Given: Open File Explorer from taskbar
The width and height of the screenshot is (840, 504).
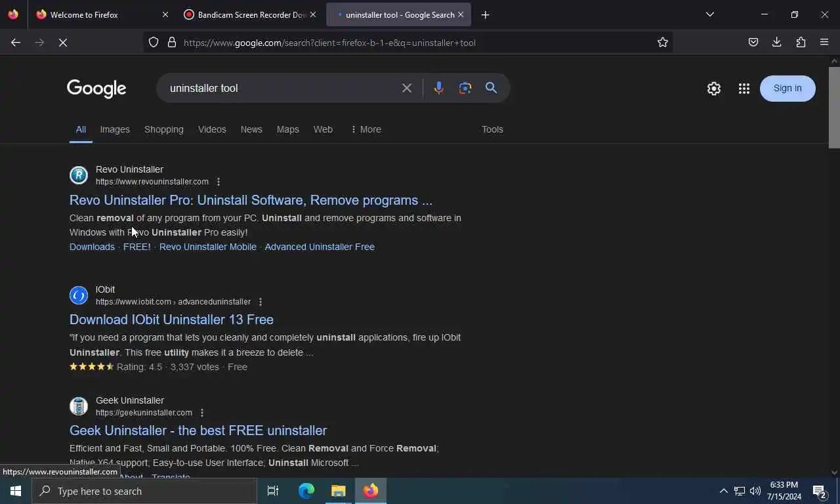Looking at the screenshot, I should [x=339, y=491].
